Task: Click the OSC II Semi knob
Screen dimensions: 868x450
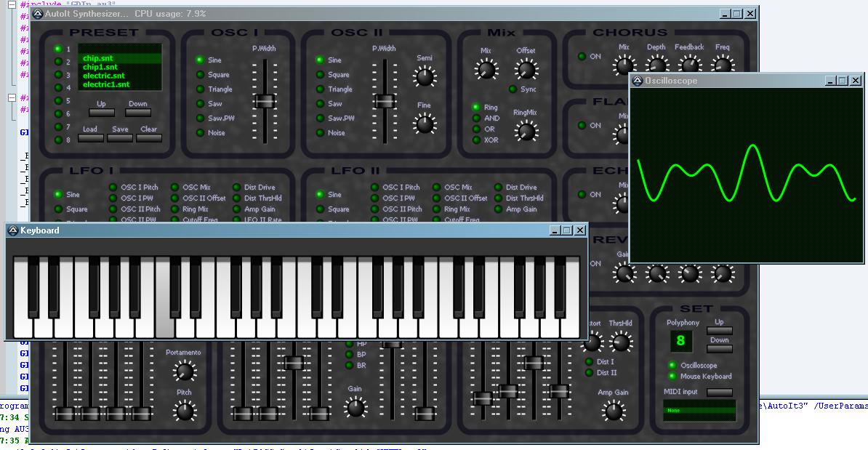Action: (424, 76)
